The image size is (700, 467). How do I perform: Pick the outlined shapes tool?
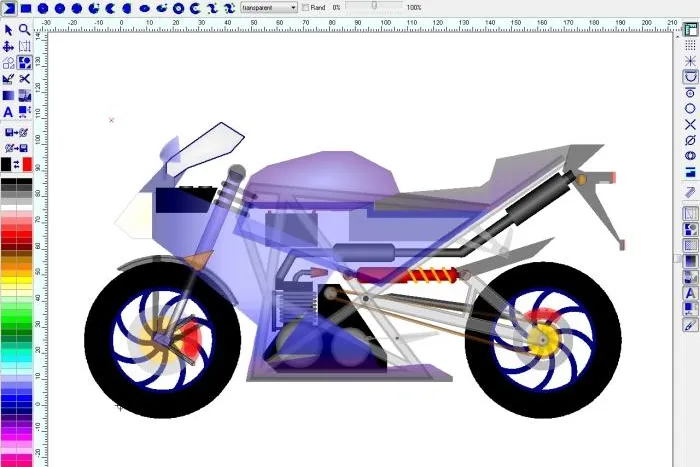tap(8, 63)
